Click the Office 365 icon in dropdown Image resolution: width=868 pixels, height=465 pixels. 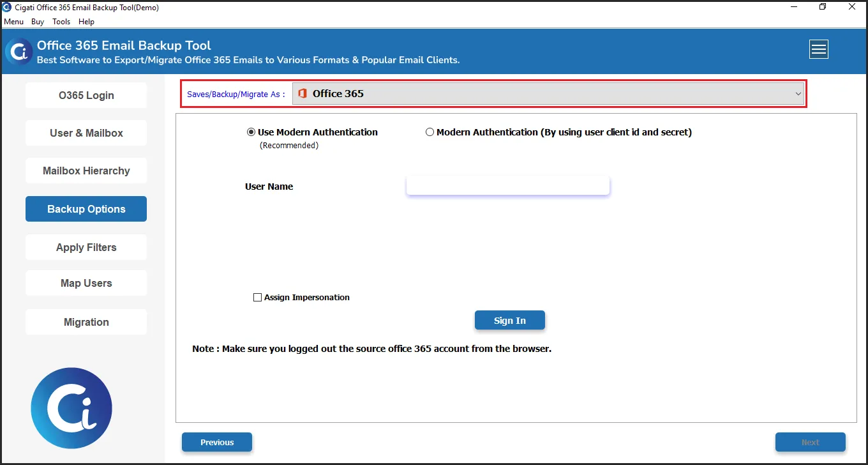(x=303, y=93)
